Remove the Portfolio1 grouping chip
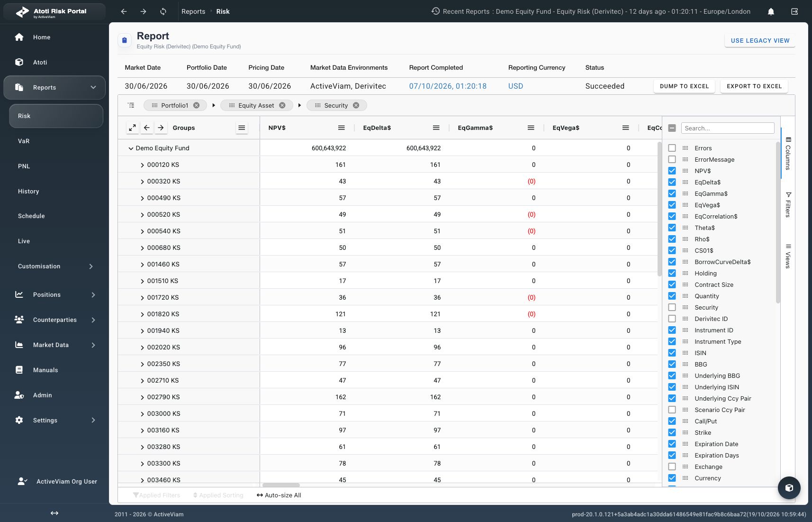 click(196, 105)
